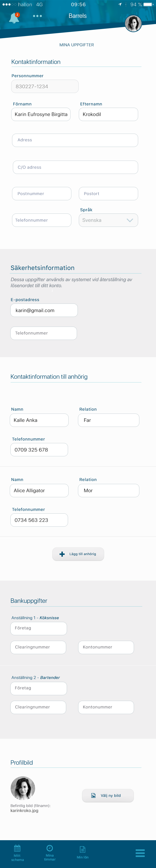Tap the three-dots more options icon
Image resolution: width=156 pixels, height=868 pixels.
pyautogui.click(x=37, y=16)
